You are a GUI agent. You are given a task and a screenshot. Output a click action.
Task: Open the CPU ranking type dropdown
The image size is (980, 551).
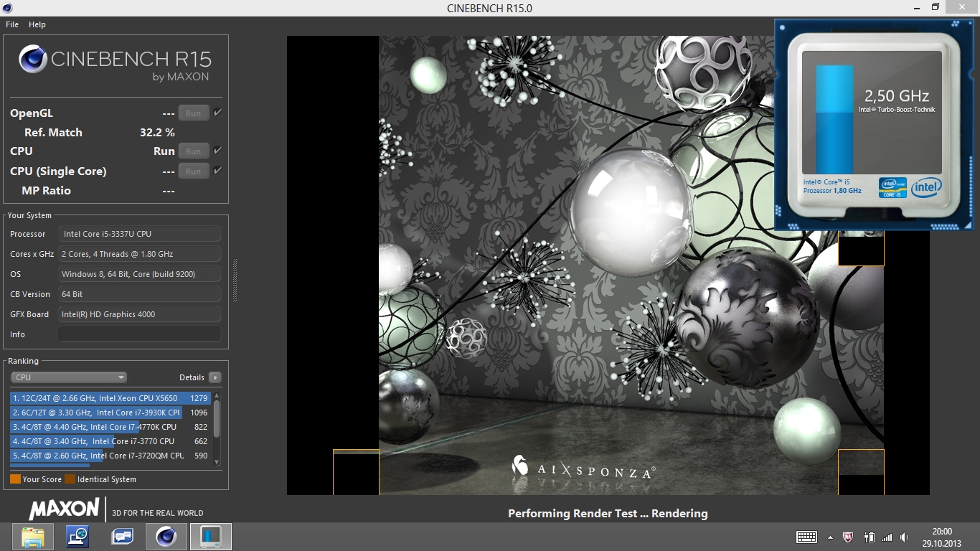click(x=69, y=377)
